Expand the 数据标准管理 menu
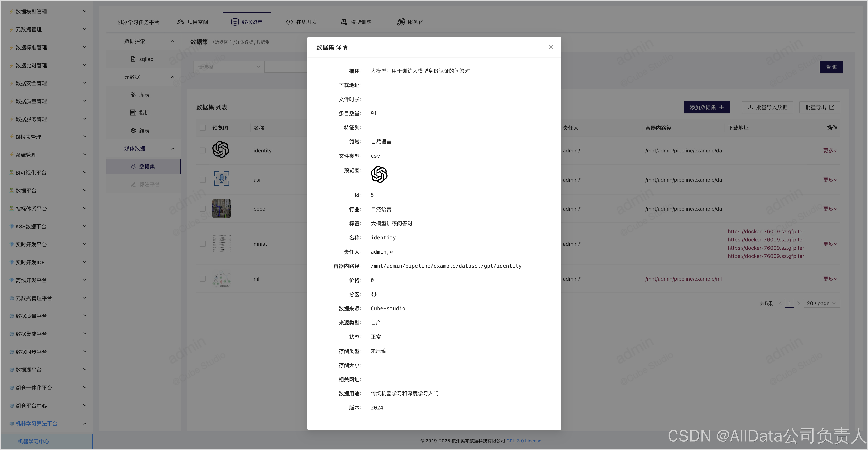 (85, 47)
